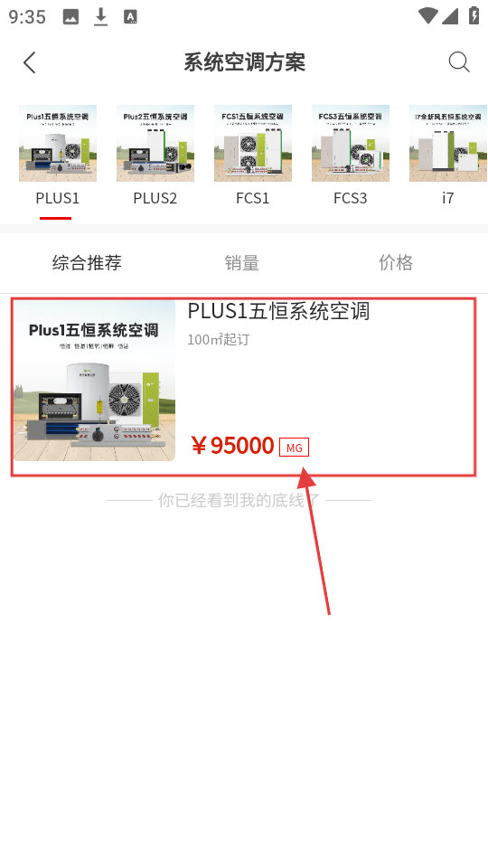Tap the download status bar icon
The width and height of the screenshot is (488, 868).
click(100, 16)
